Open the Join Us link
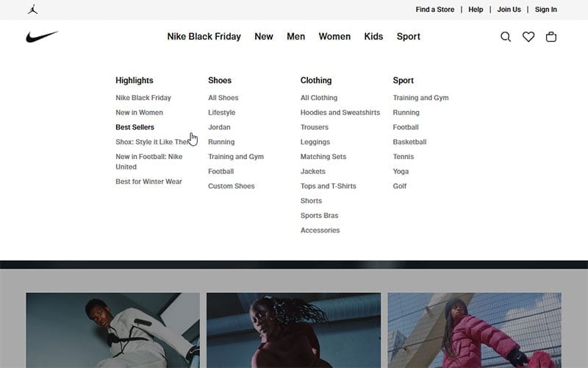Viewport: 588px width, 368px height. pos(509,10)
